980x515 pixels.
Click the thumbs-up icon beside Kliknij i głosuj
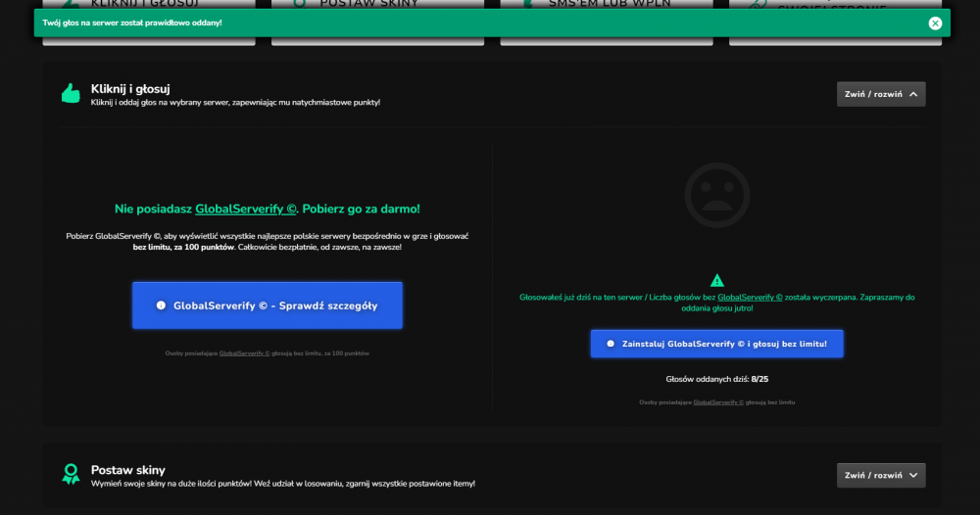pos(71,94)
